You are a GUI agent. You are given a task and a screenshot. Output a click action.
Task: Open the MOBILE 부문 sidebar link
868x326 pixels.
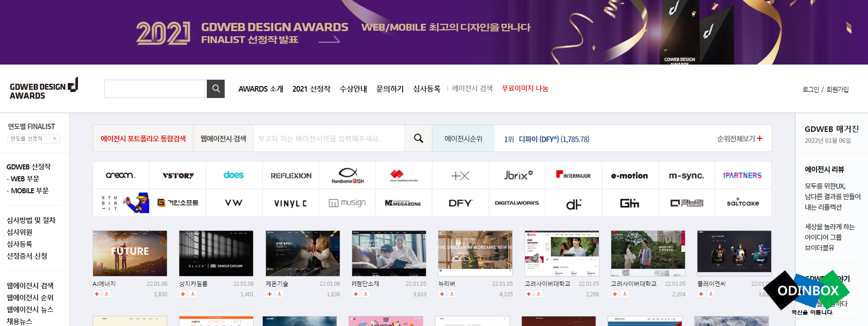coord(28,190)
